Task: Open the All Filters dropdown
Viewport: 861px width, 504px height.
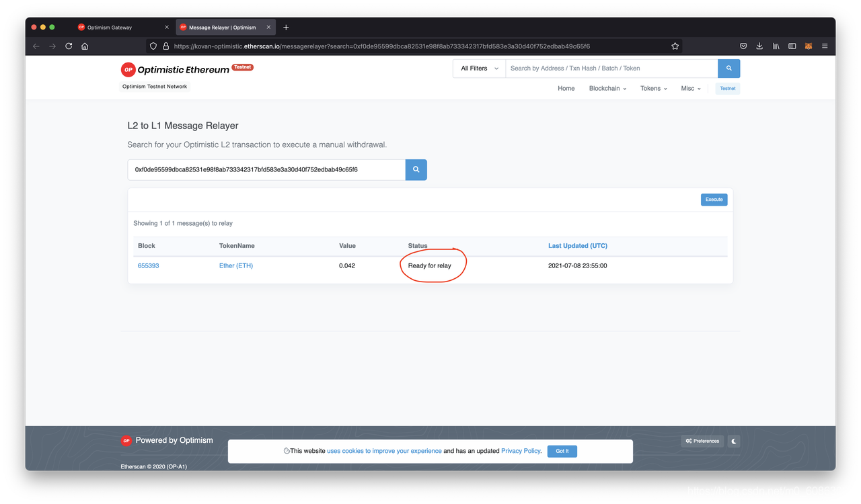Action: tap(479, 69)
